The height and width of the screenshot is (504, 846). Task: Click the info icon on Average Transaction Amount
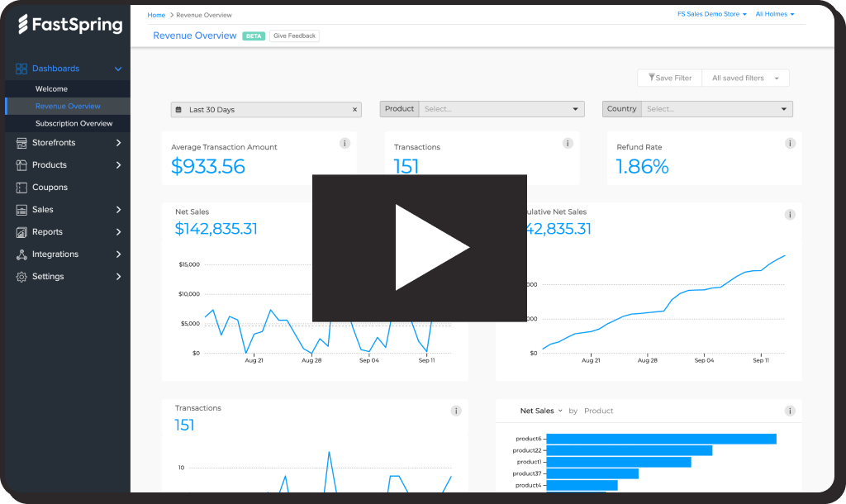click(x=345, y=143)
